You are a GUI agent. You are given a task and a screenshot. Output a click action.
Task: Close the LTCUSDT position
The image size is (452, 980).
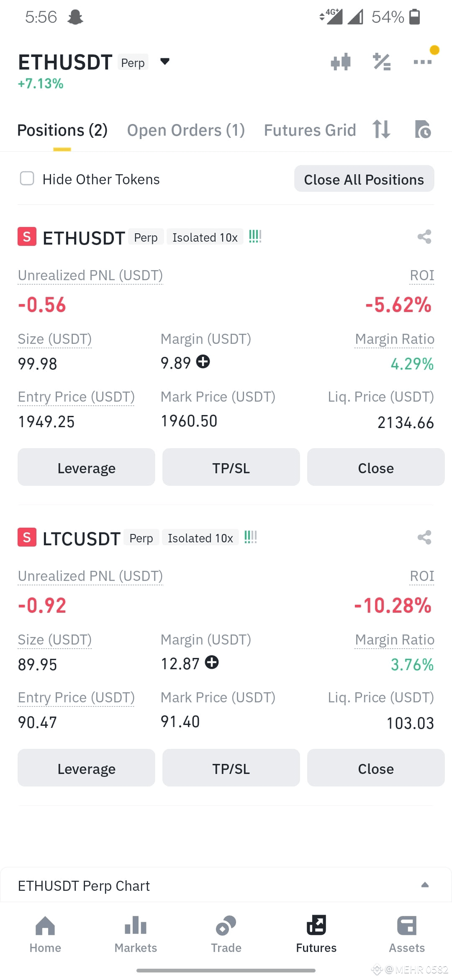point(376,768)
